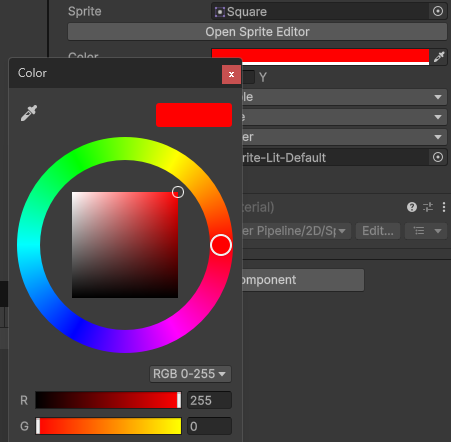Click the G value field showing 0
451x442 pixels.
(x=209, y=426)
